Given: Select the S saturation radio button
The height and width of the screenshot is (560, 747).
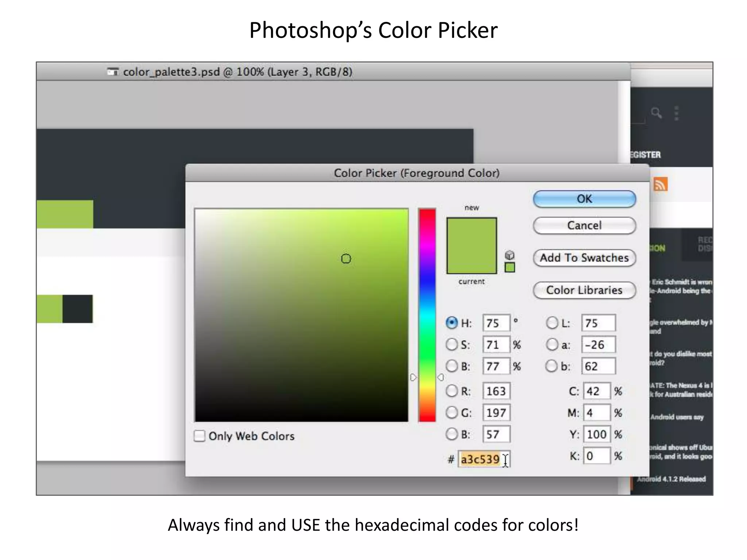Looking at the screenshot, I should tap(452, 344).
